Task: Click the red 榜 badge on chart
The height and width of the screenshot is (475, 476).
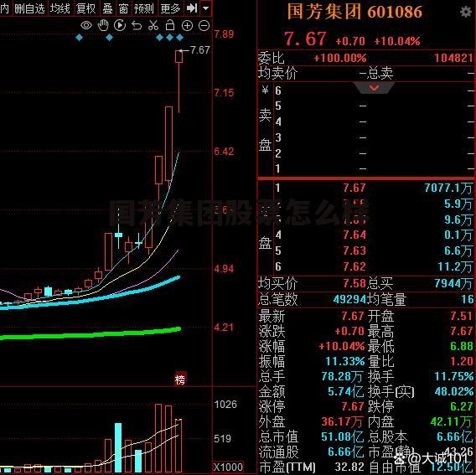Action: pyautogui.click(x=180, y=379)
